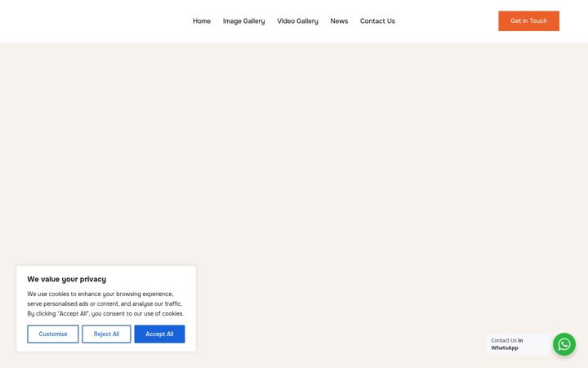588x368 pixels.
Task: Select the We value your privacy heading
Action: tap(67, 279)
